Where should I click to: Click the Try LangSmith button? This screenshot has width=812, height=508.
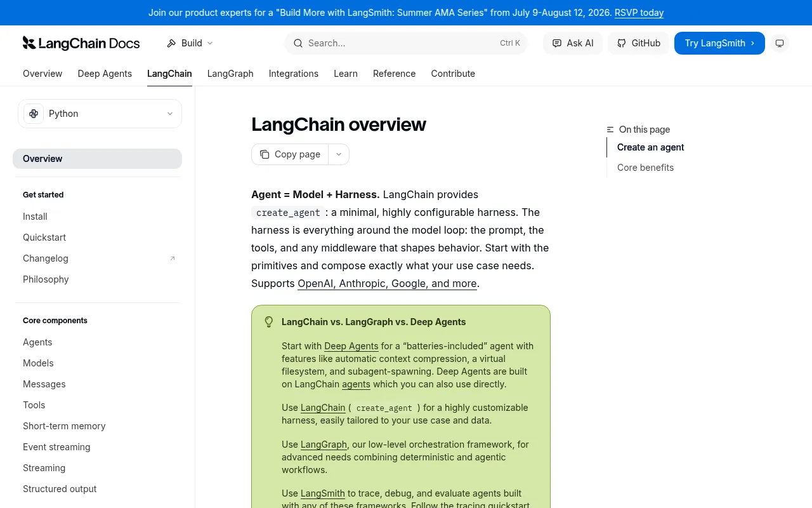click(719, 43)
